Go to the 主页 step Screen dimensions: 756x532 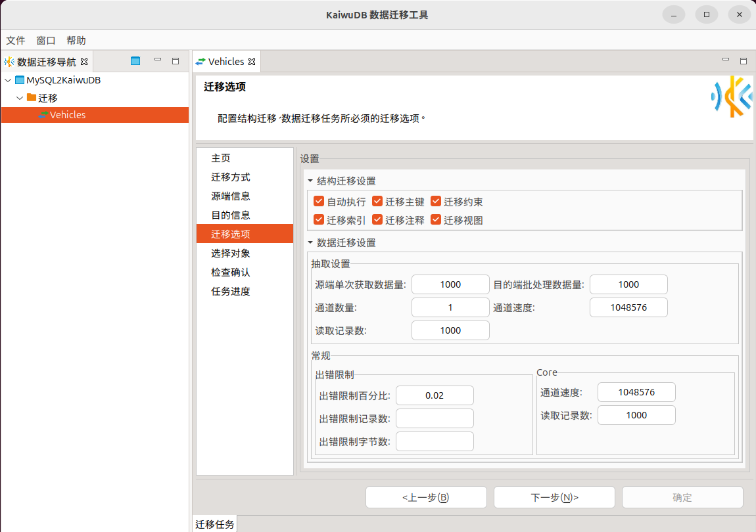point(245,158)
